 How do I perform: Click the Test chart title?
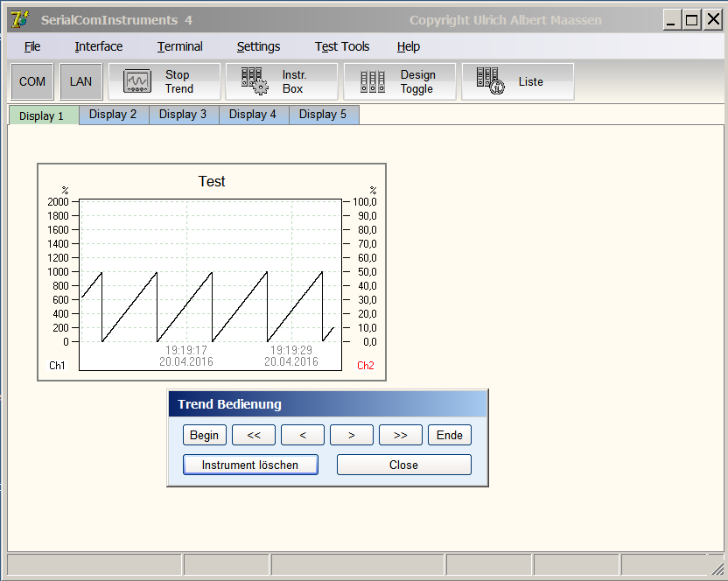[x=212, y=181]
